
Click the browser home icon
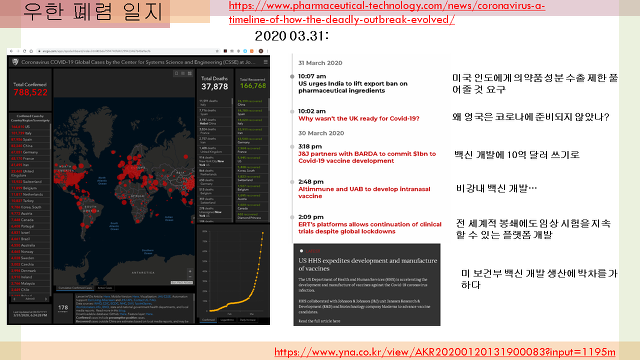click(31, 51)
